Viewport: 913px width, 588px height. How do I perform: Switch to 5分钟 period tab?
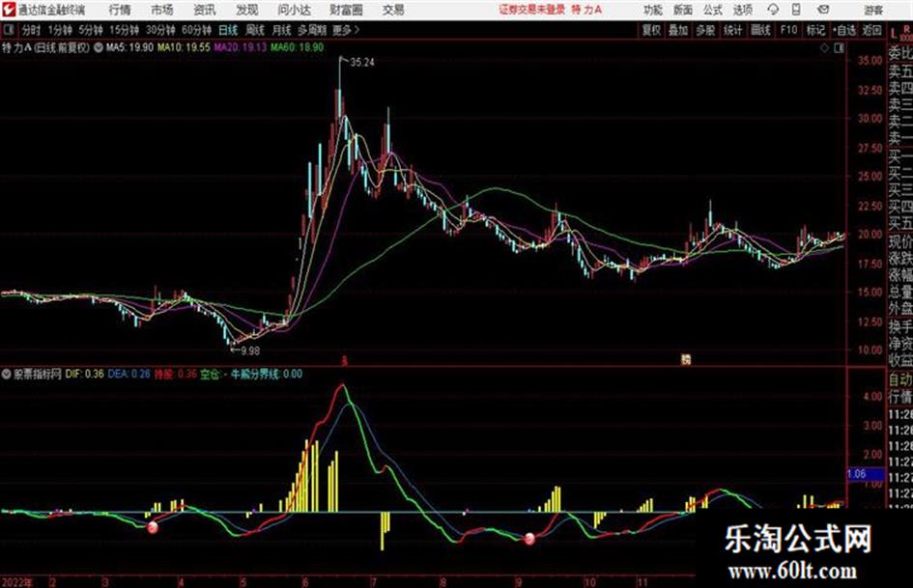click(x=90, y=30)
